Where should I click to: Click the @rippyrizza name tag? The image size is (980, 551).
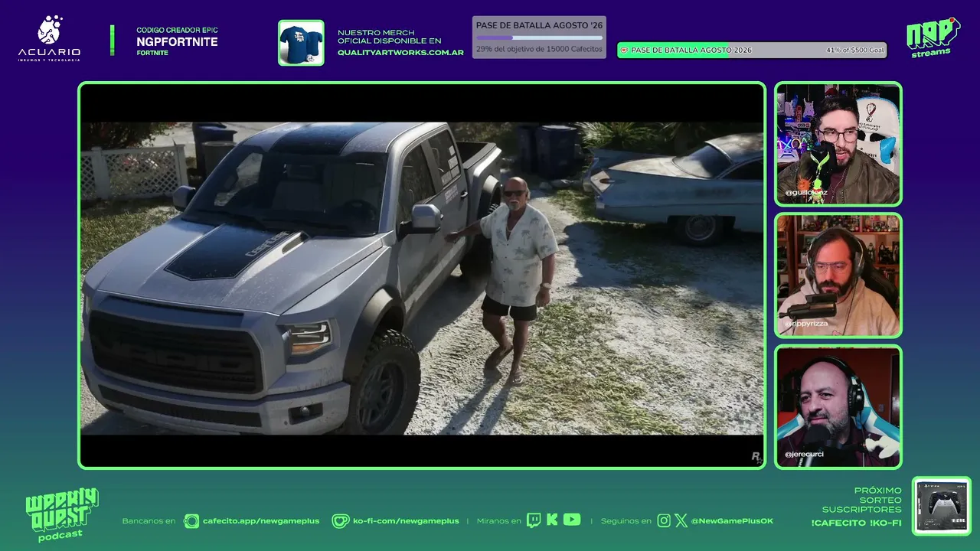pyautogui.click(x=806, y=324)
